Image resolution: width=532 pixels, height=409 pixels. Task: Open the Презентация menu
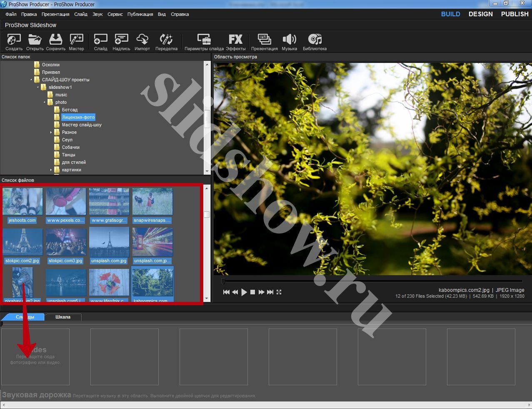(55, 14)
